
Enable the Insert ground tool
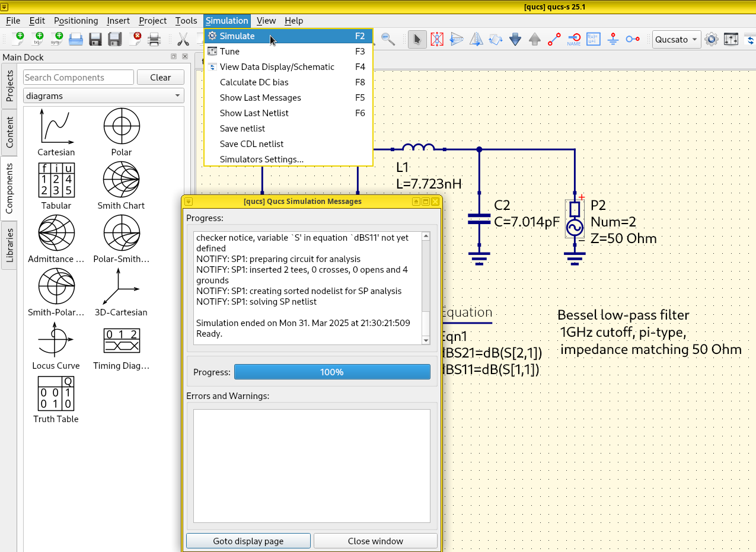613,40
